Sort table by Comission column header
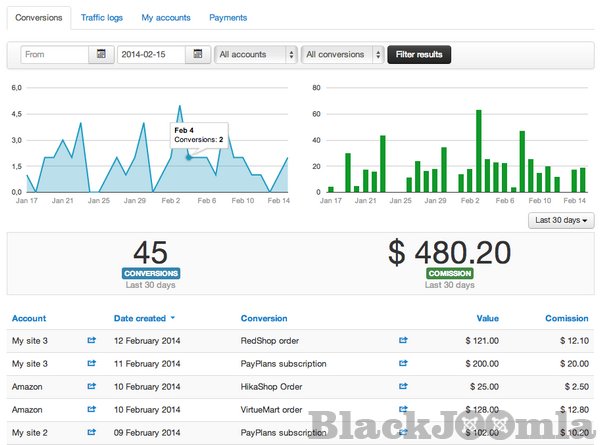Image resolution: width=600 pixels, height=445 pixels. (566, 318)
